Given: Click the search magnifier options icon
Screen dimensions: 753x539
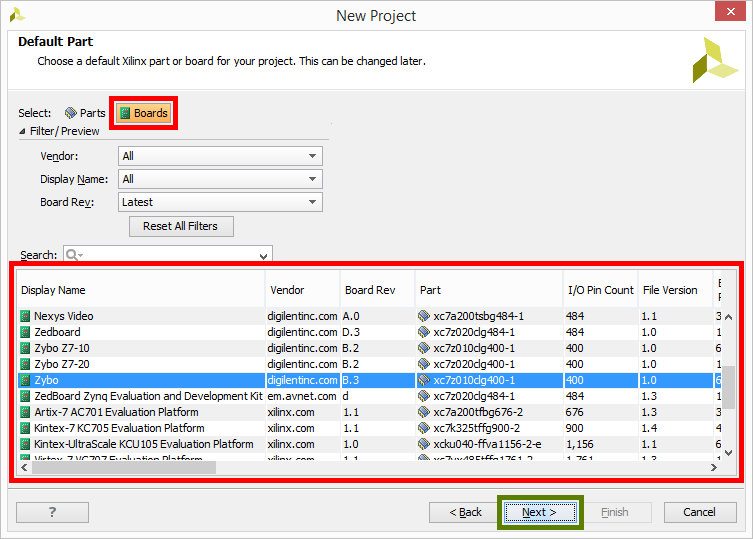Looking at the screenshot, I should (x=74, y=255).
